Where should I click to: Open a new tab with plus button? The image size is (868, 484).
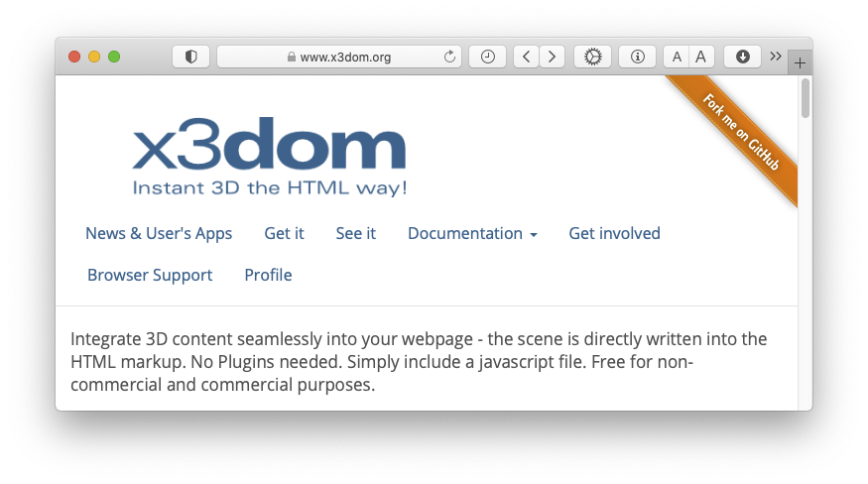tap(800, 62)
